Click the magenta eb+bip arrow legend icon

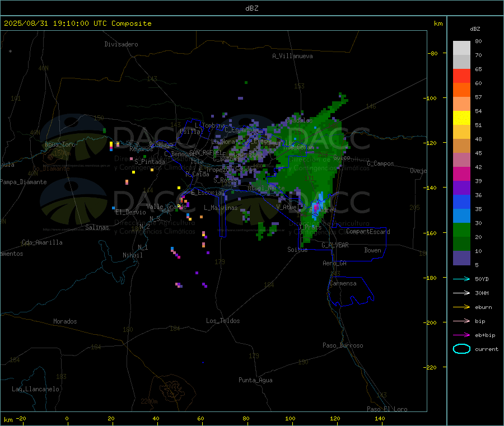click(x=461, y=335)
